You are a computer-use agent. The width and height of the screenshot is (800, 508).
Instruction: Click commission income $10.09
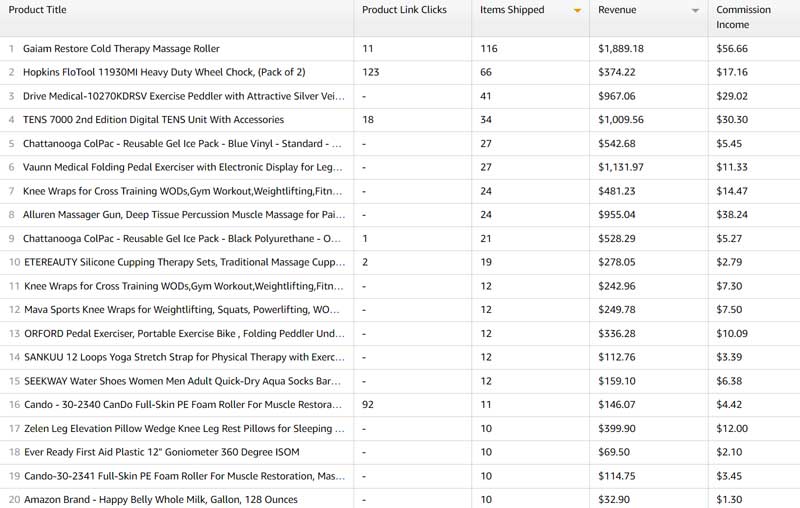point(732,333)
